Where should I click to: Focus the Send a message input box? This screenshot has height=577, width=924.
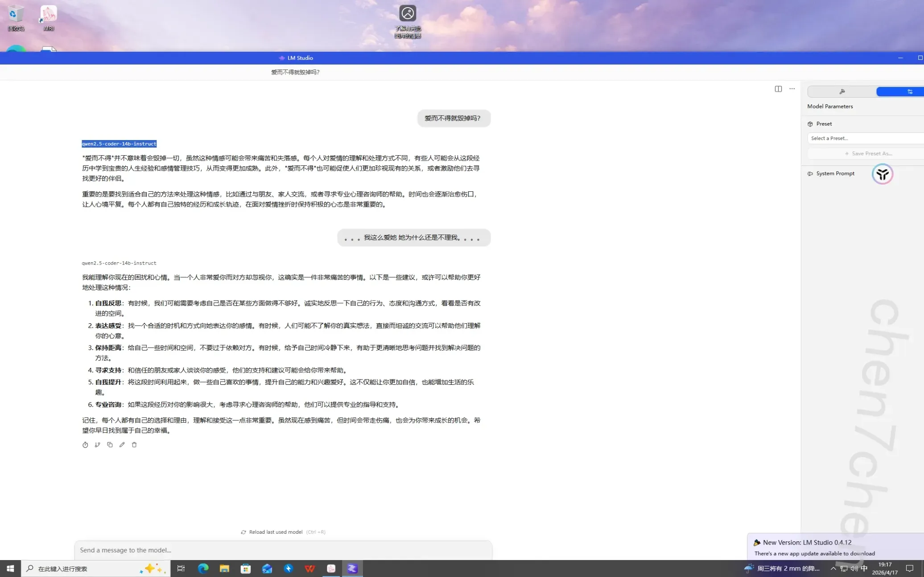click(283, 550)
